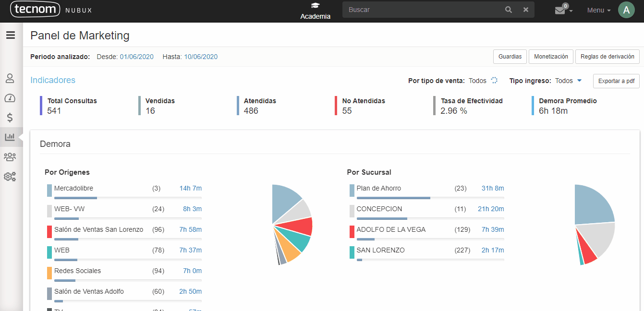Click Exportar a pdf button
The width and height of the screenshot is (644, 311).
(x=616, y=81)
